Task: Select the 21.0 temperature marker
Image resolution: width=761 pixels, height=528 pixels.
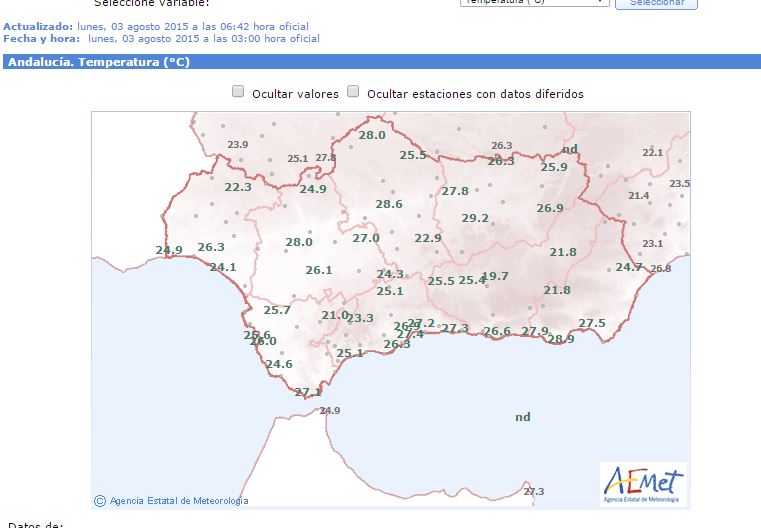Action: click(335, 315)
